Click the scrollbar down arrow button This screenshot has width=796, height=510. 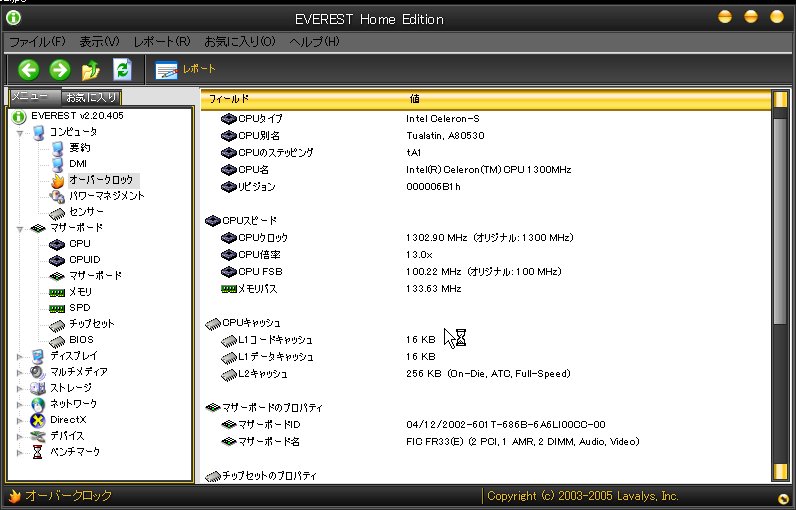coord(780,471)
